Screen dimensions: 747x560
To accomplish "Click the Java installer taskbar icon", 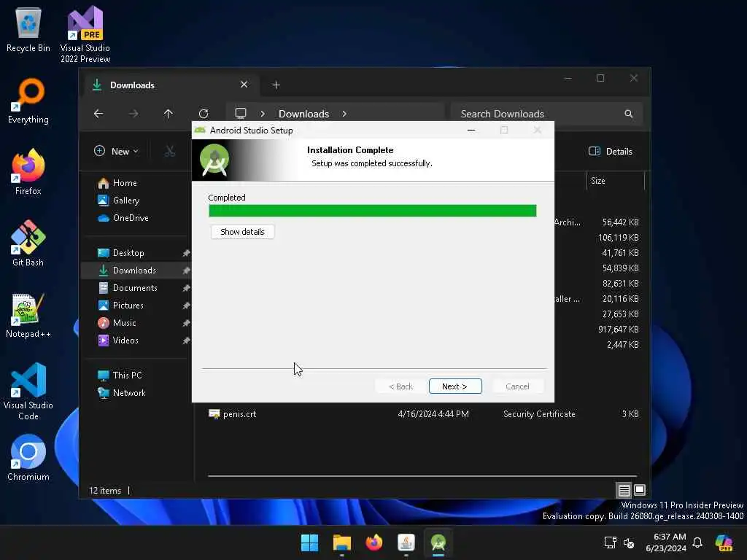I will pos(406,542).
